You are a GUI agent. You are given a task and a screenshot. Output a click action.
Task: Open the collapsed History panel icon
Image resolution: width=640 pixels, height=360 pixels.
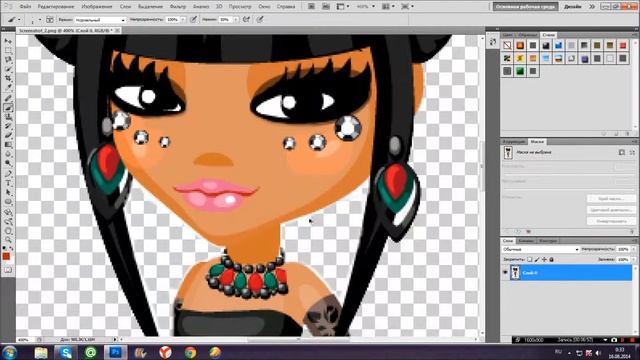[493, 42]
